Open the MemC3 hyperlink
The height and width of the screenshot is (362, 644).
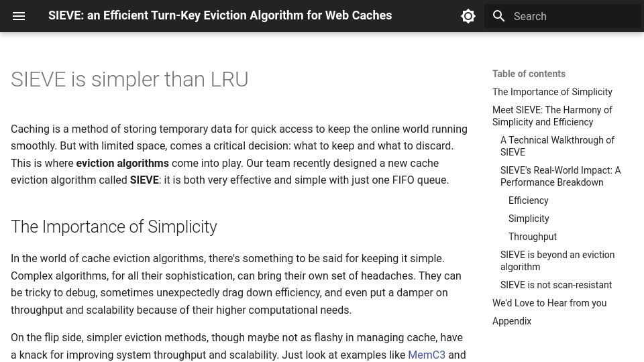pos(427,355)
